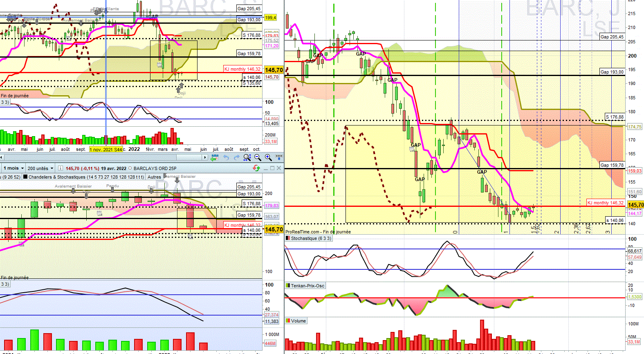Click the undo arrow toolbar icon
Viewport: 644px width, 354px height.
(x=226, y=157)
